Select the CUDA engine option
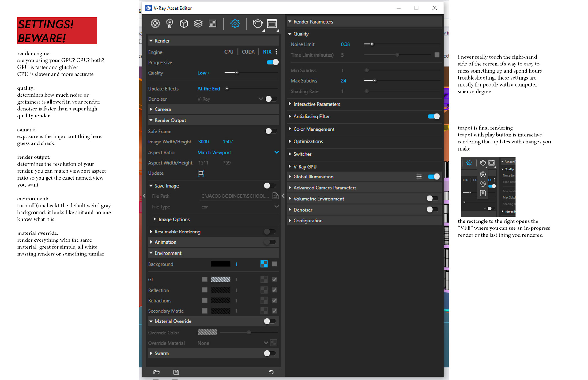This screenshot has width=588, height=380. [x=248, y=52]
